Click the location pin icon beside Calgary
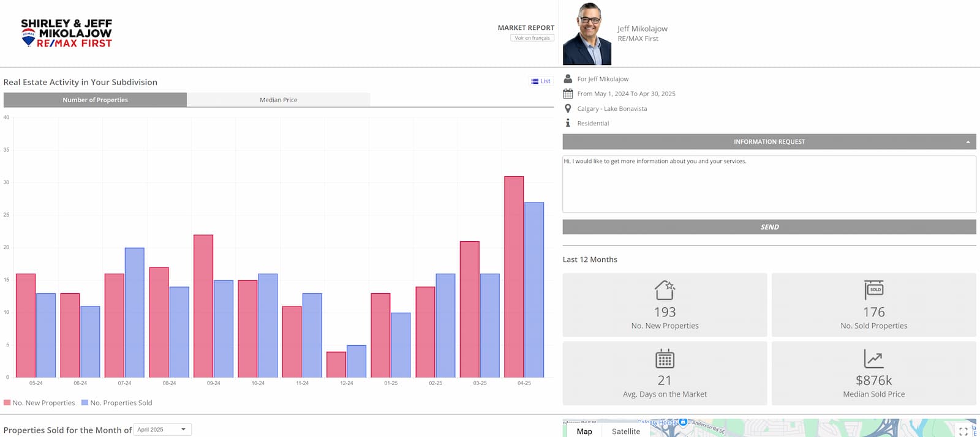 568,108
